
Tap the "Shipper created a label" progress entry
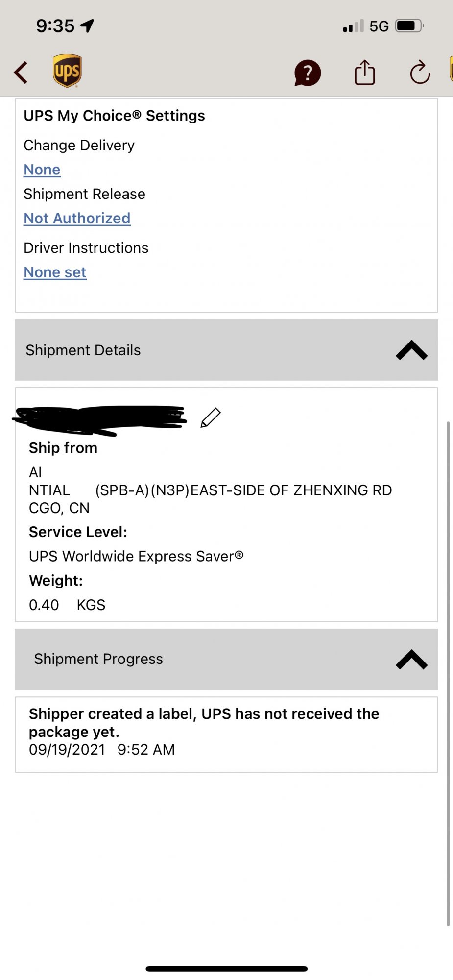click(x=204, y=723)
